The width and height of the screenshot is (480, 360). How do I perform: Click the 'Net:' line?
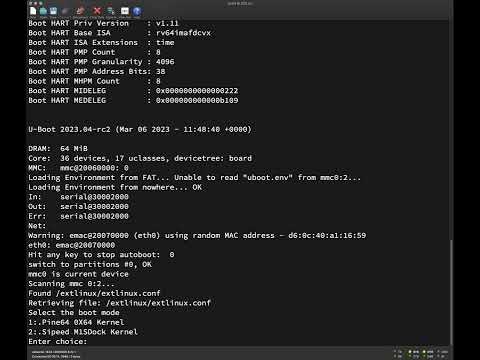point(37,225)
